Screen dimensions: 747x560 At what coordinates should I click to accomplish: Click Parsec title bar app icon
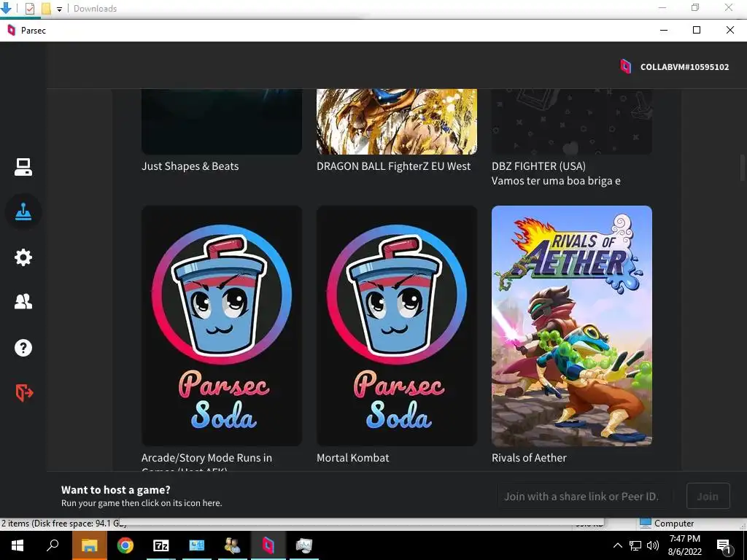12,30
